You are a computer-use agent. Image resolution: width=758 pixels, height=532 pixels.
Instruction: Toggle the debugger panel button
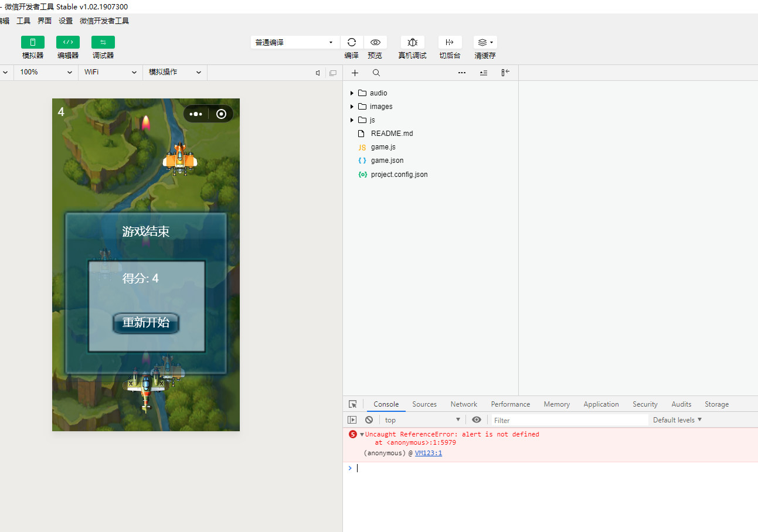[x=103, y=42]
